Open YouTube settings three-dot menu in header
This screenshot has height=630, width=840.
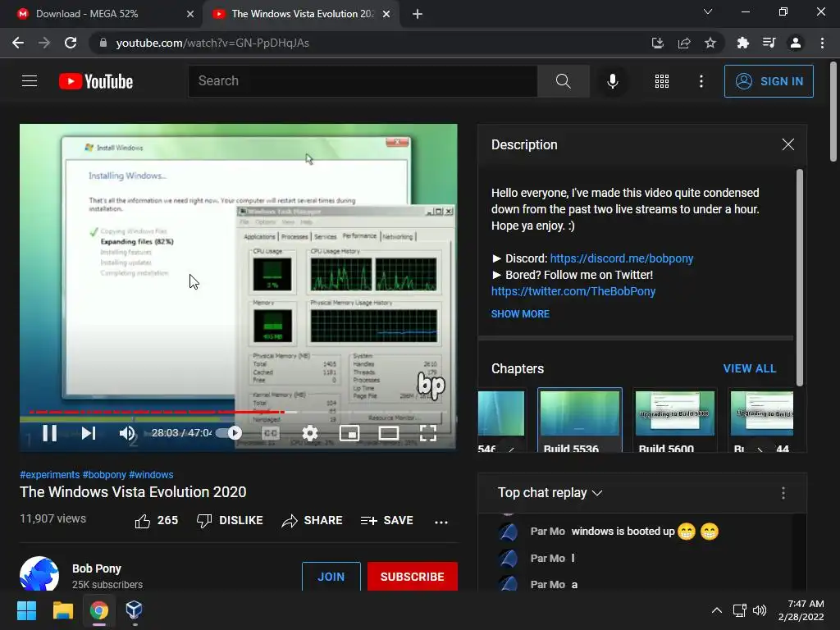click(701, 81)
